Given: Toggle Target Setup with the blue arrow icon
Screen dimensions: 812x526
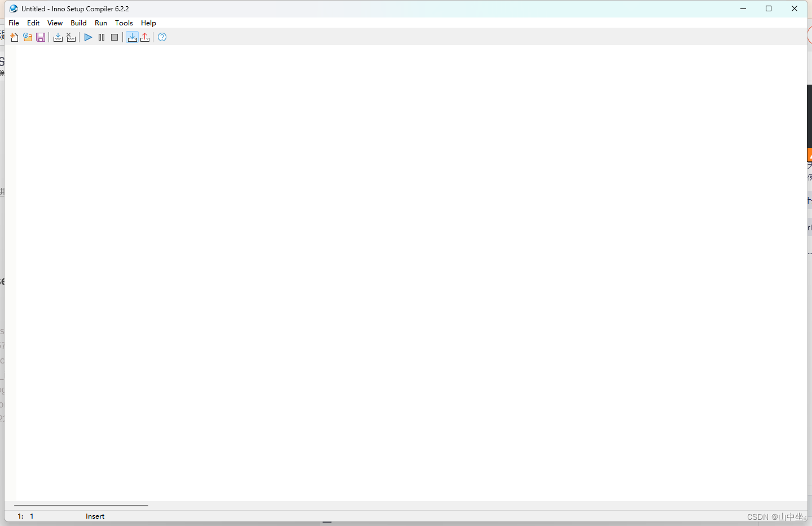Looking at the screenshot, I should click(x=132, y=37).
